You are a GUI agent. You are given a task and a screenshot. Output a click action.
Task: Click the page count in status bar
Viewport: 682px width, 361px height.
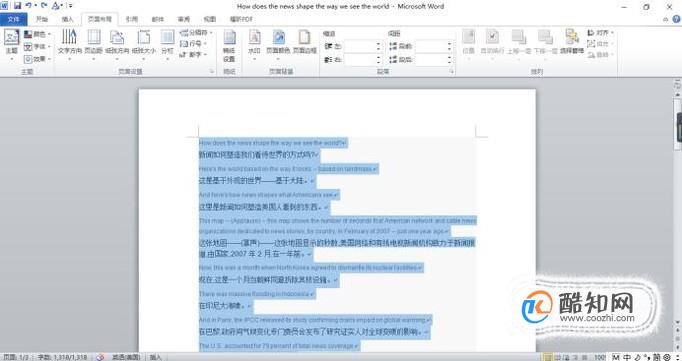pyautogui.click(x=15, y=357)
